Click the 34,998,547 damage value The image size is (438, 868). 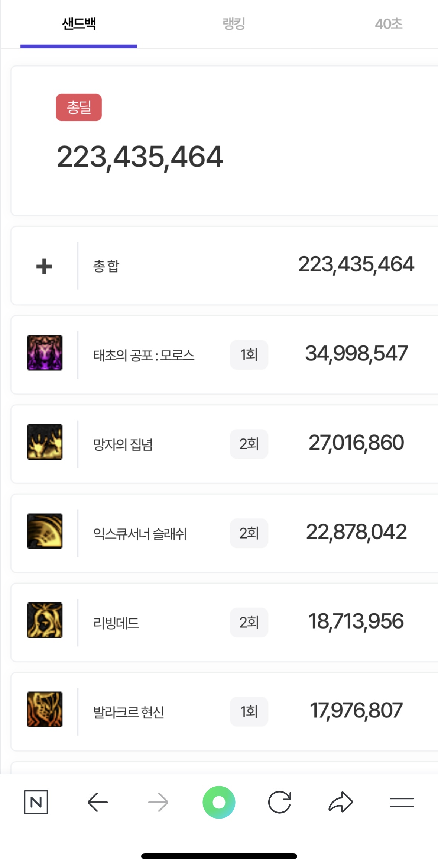(356, 353)
